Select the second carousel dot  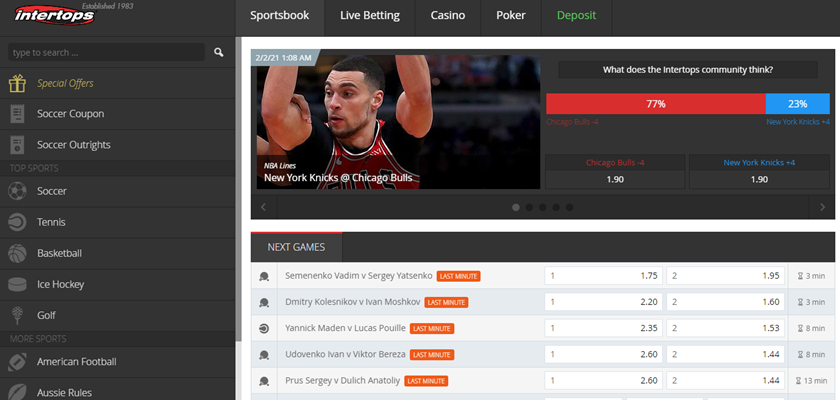(529, 207)
